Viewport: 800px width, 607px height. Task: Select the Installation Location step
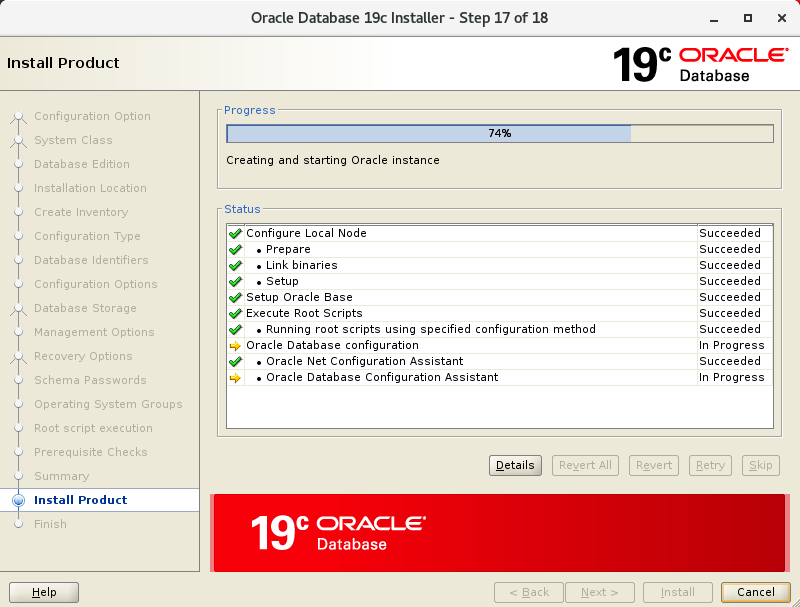point(90,188)
